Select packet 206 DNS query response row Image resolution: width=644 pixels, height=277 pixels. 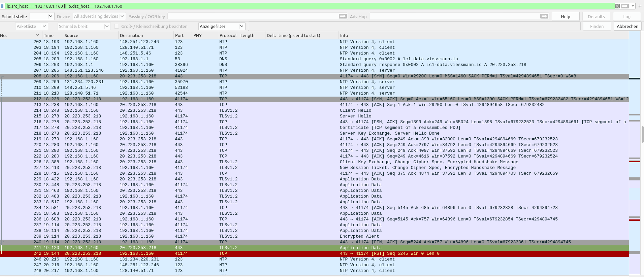click(314, 65)
